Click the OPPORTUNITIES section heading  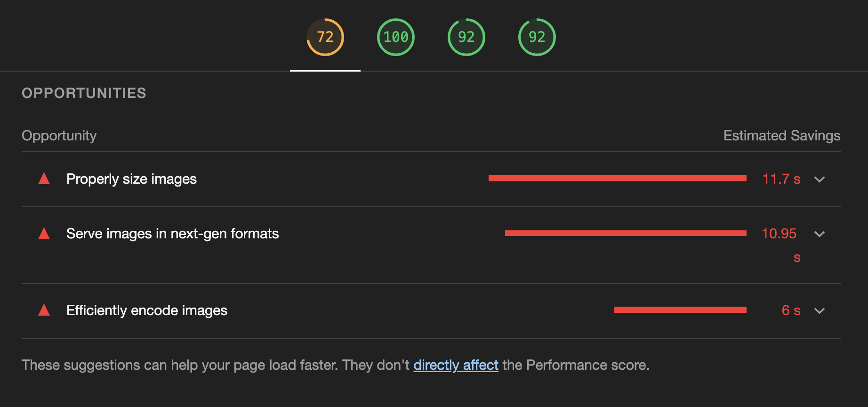click(84, 93)
